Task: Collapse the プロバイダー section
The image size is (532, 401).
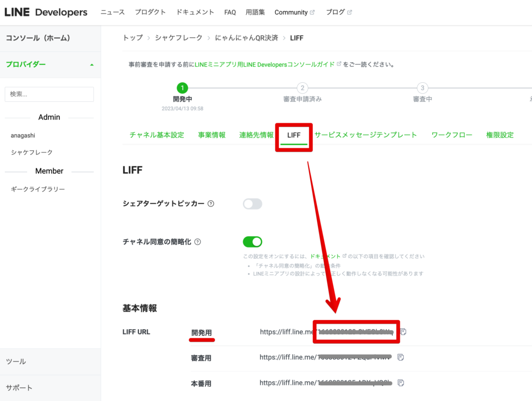Action: click(92, 64)
